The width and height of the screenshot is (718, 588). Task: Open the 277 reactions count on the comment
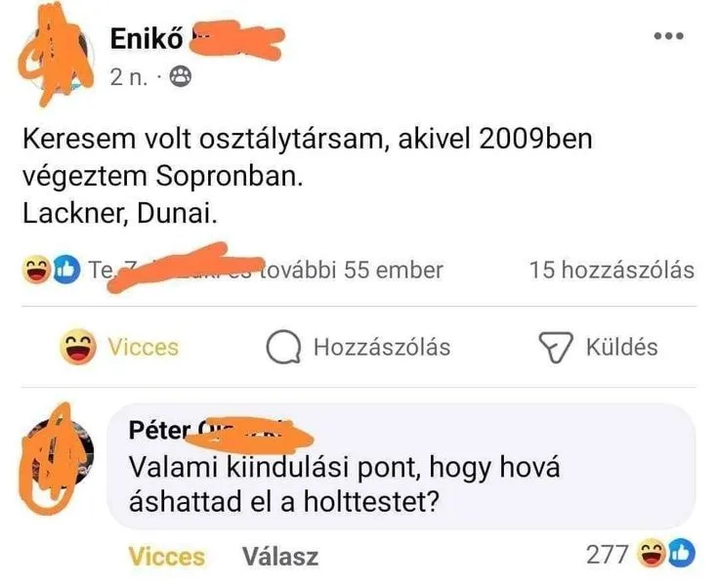[607, 555]
